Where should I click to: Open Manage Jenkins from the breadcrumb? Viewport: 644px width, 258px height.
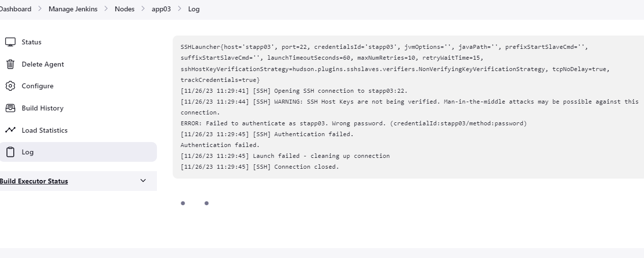pyautogui.click(x=73, y=9)
